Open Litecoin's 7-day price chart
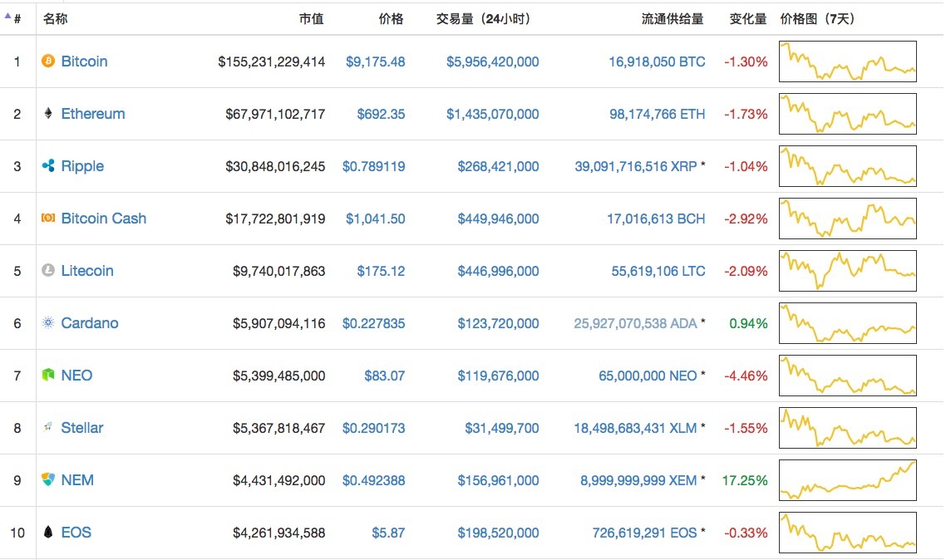946x560 pixels. coord(848,271)
